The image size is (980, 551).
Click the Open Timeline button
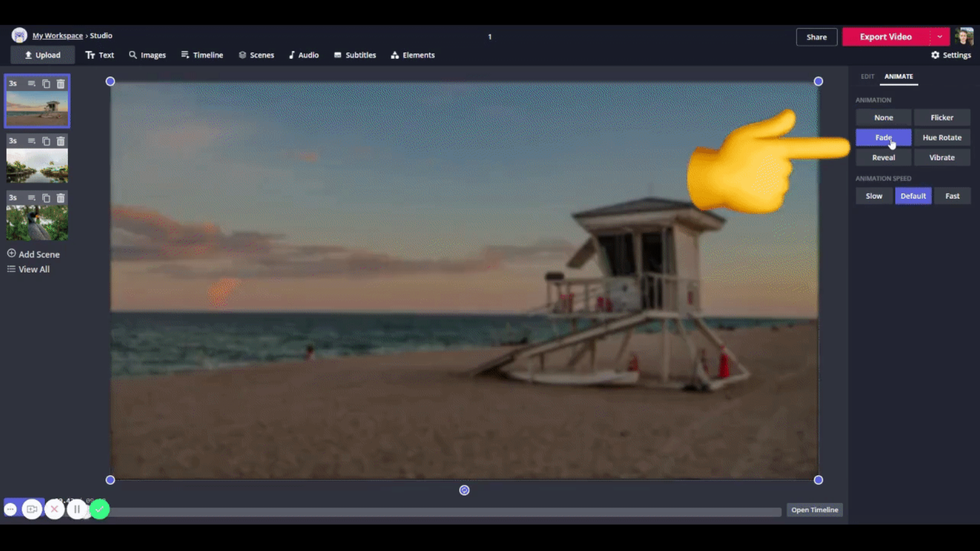coord(814,510)
